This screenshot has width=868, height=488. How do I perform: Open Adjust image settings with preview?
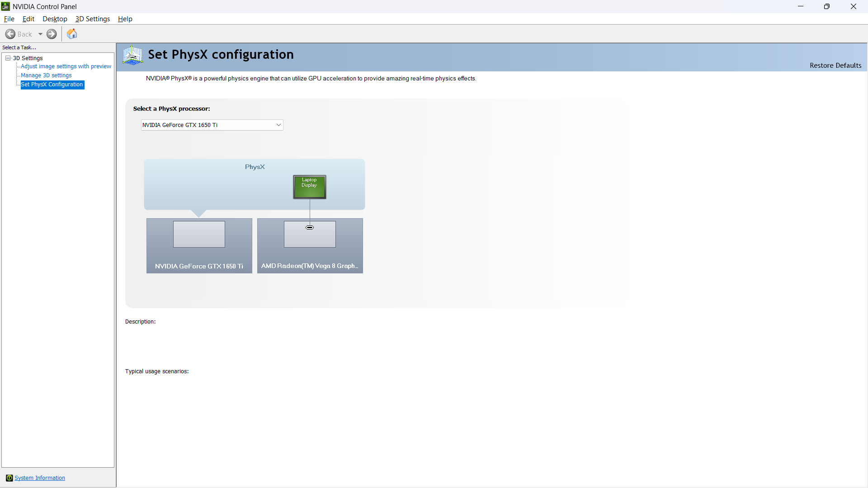pos(66,66)
